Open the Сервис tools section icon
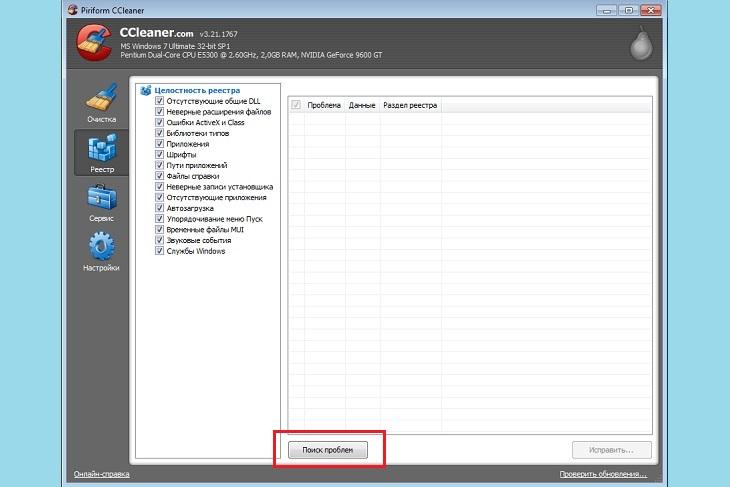The width and height of the screenshot is (730, 487). (102, 198)
